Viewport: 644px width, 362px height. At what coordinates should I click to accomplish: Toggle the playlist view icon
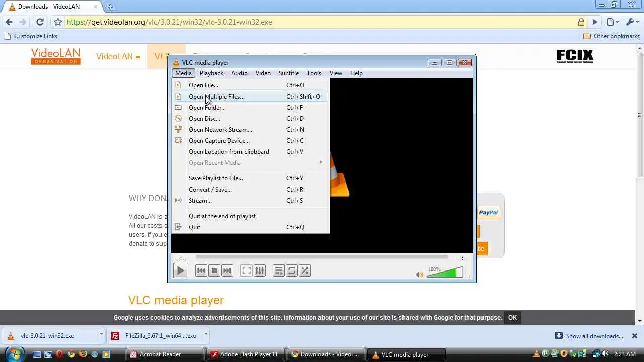tap(279, 270)
